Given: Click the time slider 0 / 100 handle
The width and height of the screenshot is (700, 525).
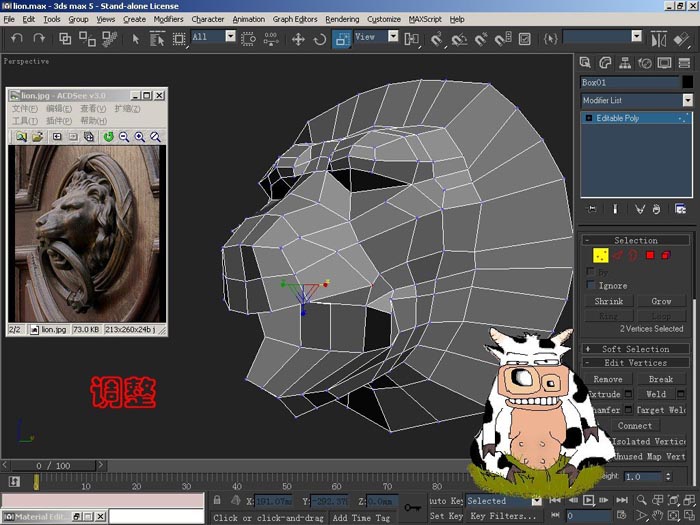Looking at the screenshot, I should point(53,466).
